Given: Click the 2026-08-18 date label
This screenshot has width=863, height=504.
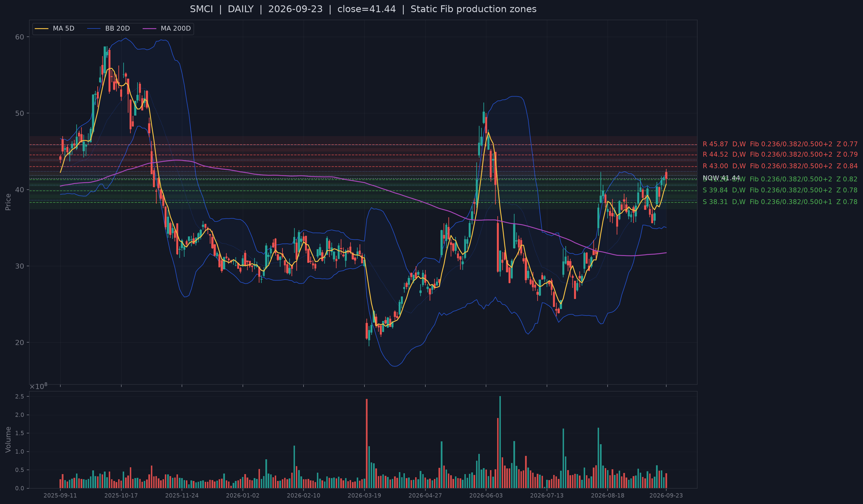Looking at the screenshot, I should click(x=608, y=495).
